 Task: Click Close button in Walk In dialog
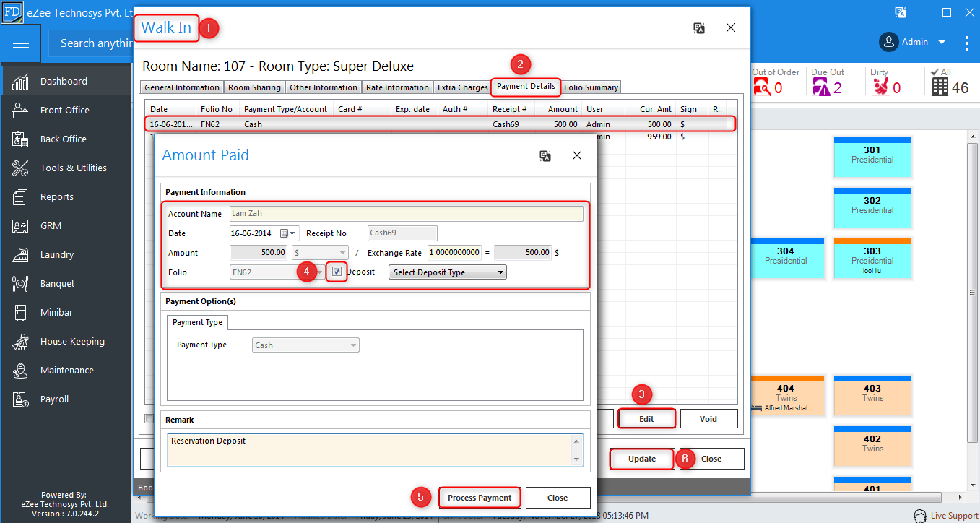[x=711, y=459]
